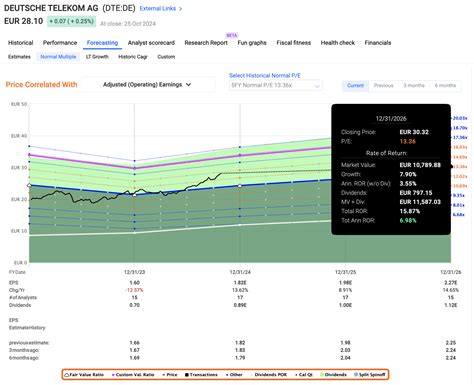Click the EPS estimate 2.27E
The width and height of the screenshot is (474, 385).
[451, 283]
